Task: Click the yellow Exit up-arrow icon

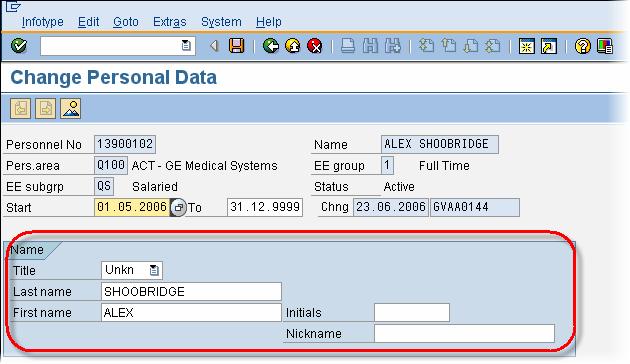Action: click(293, 46)
